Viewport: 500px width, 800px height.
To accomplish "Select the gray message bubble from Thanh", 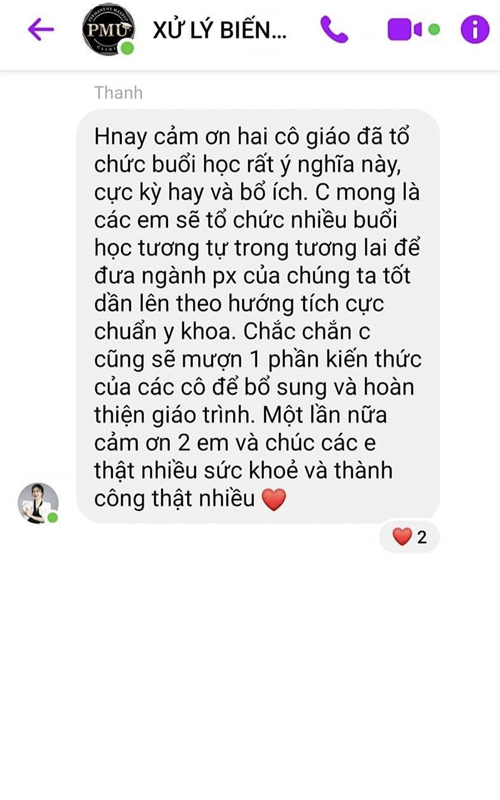I will (258, 316).
